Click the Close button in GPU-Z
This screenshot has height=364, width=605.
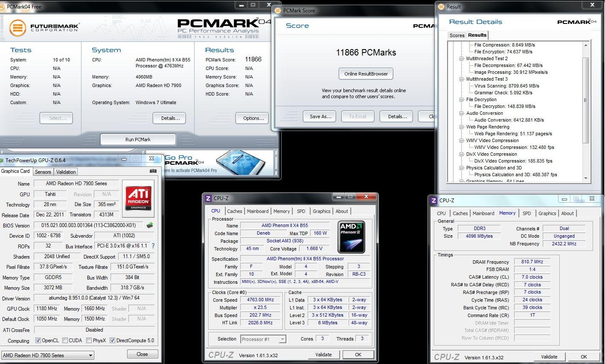tap(143, 354)
